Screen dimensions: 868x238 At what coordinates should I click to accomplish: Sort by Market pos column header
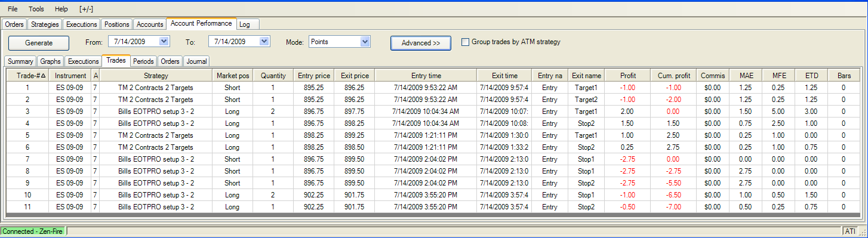click(x=233, y=76)
